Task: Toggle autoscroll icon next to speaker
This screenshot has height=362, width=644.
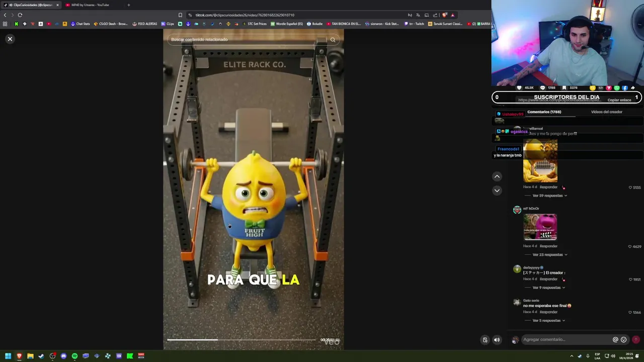Action: [485, 340]
